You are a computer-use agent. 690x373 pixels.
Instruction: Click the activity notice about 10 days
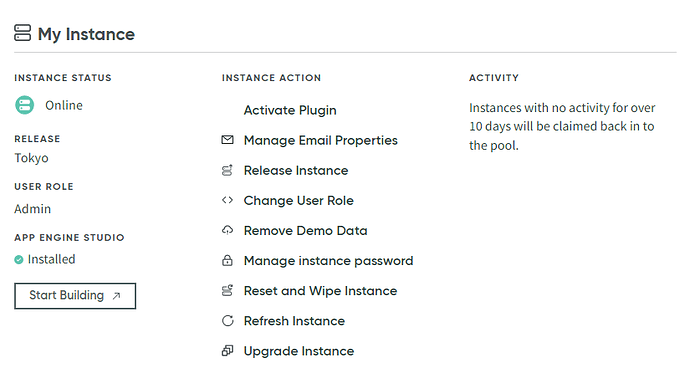[562, 127]
